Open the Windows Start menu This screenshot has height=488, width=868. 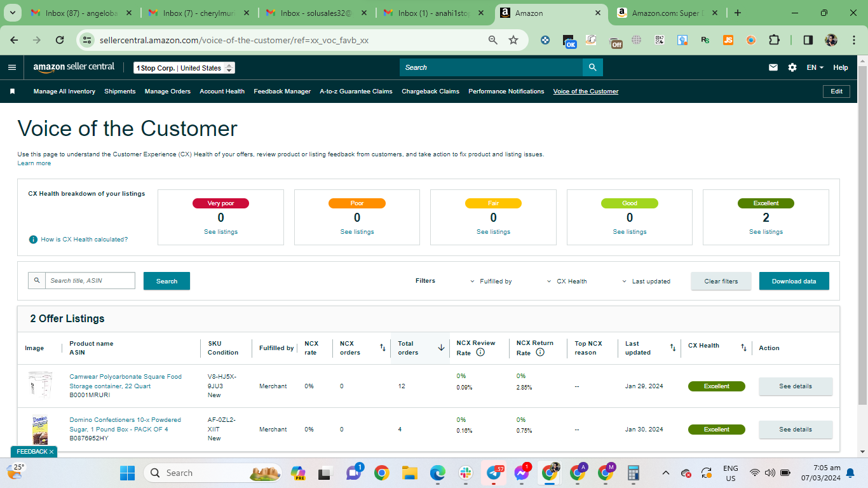pos(127,473)
